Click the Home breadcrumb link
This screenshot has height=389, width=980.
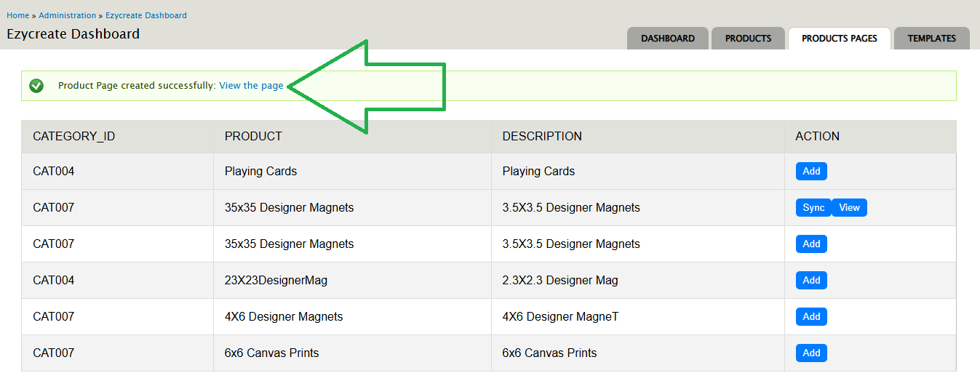coord(18,15)
